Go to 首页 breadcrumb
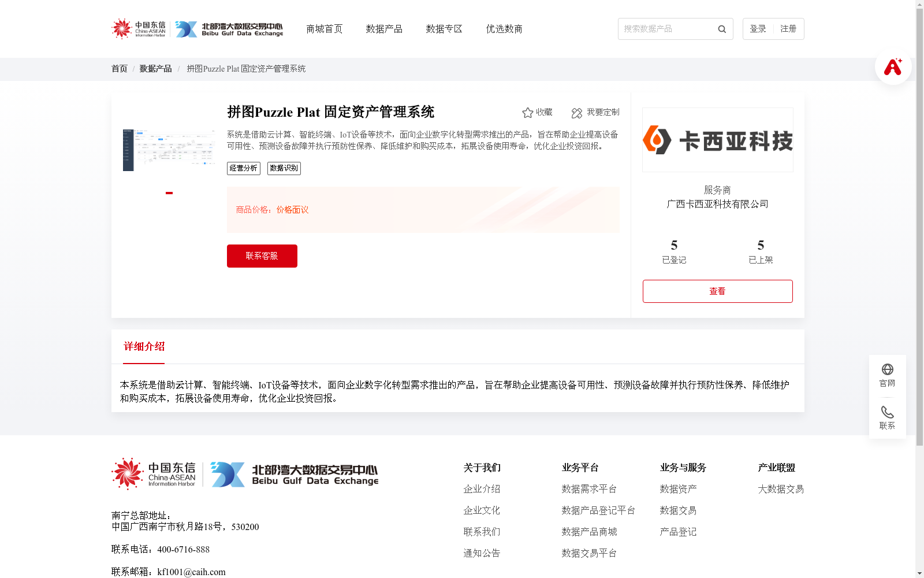 [x=120, y=69]
